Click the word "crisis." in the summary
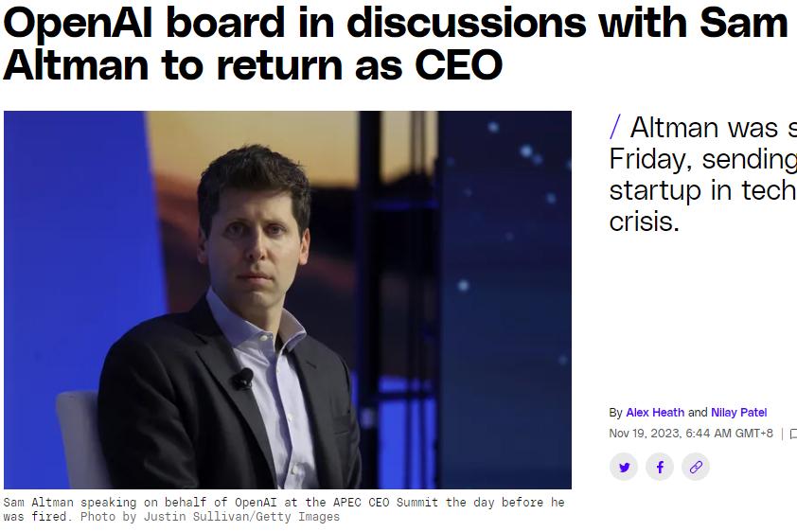The width and height of the screenshot is (797, 532). [644, 223]
